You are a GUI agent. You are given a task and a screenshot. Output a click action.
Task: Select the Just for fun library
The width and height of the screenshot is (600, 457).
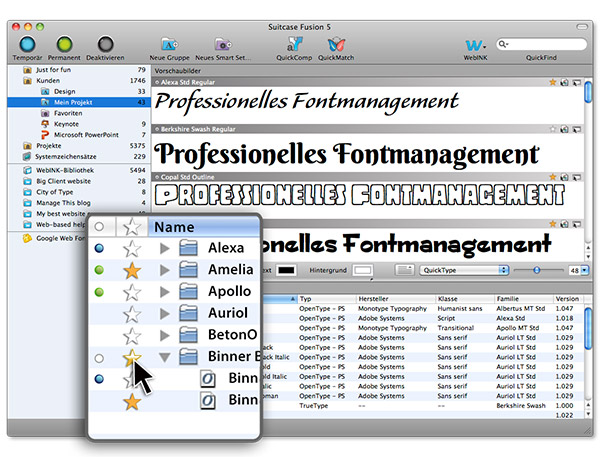coord(79,70)
